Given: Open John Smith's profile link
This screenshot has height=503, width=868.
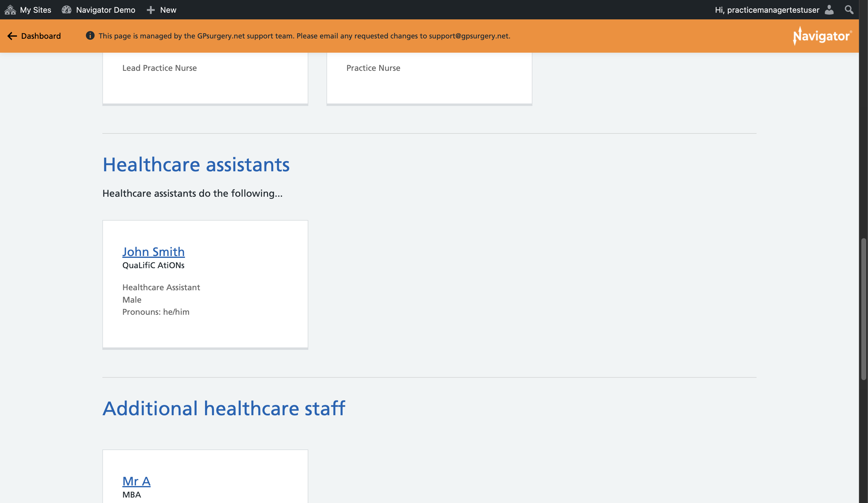Looking at the screenshot, I should tap(153, 252).
